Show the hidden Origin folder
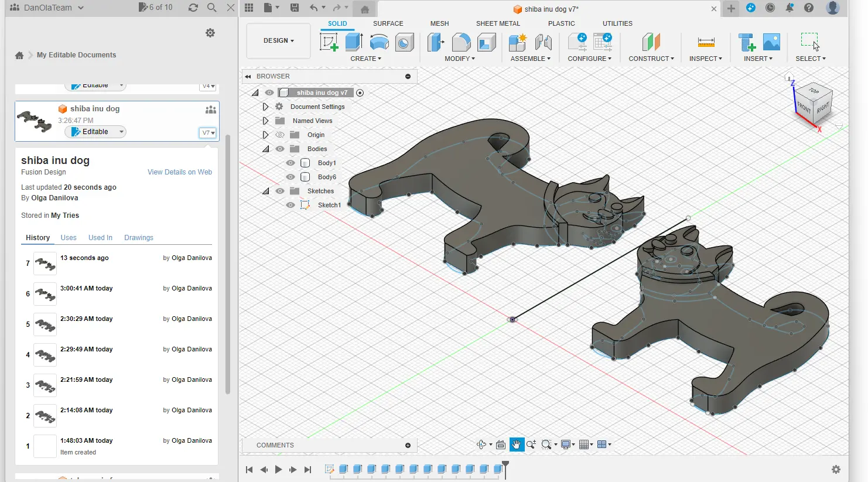 tap(280, 135)
